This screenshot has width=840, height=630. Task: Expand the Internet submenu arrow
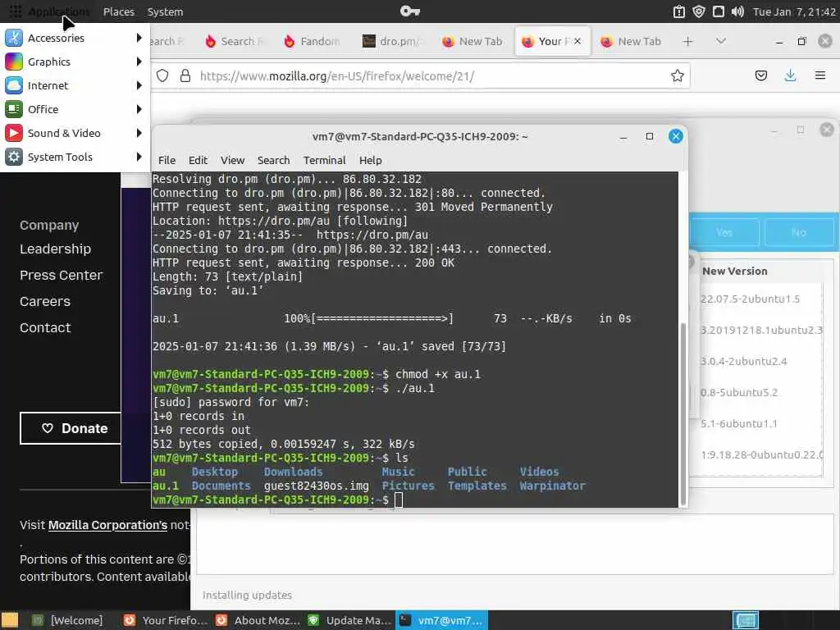pos(139,85)
